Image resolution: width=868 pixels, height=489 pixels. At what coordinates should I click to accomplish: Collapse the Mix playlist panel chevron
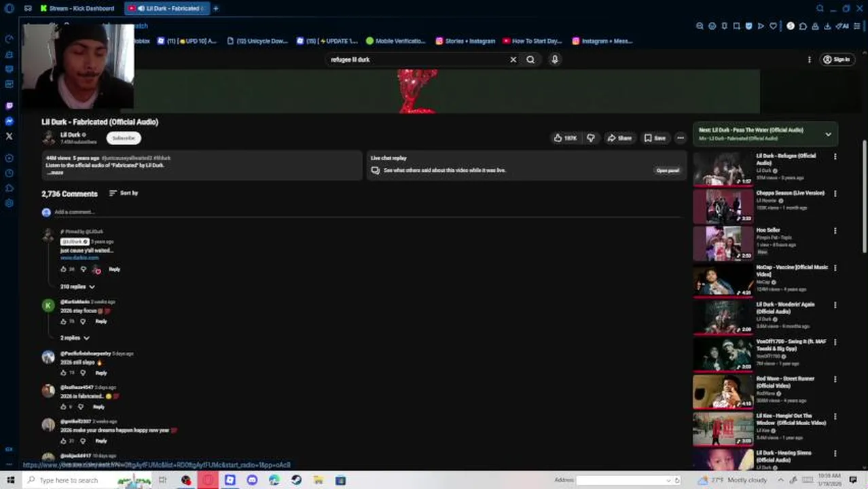828,134
